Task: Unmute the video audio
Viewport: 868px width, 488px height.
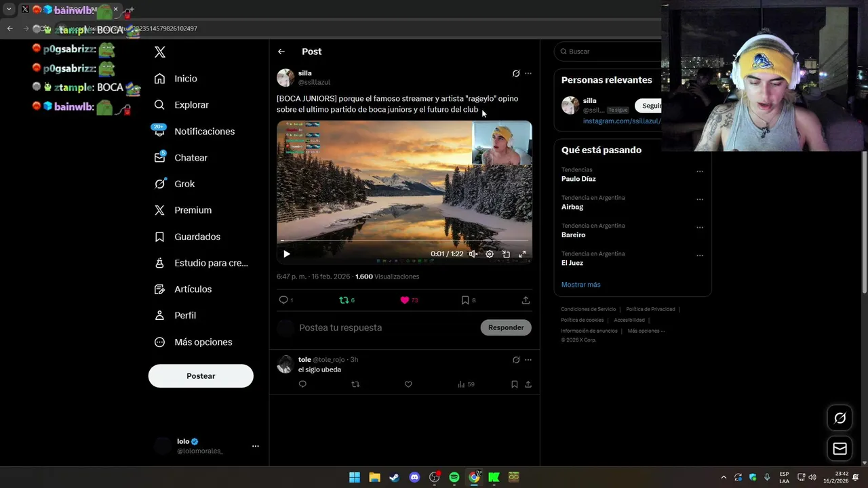Action: (x=473, y=254)
